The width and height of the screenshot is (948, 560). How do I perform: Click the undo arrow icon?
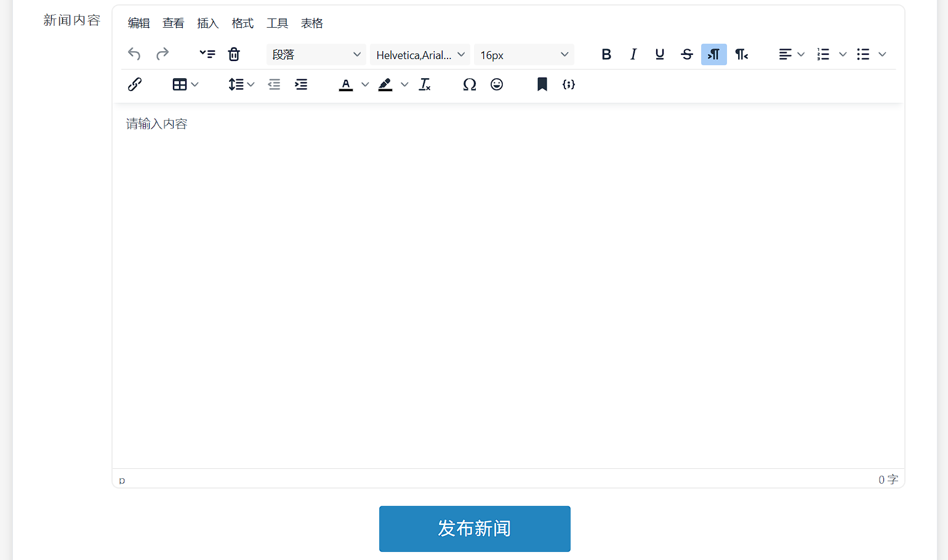[x=134, y=54]
